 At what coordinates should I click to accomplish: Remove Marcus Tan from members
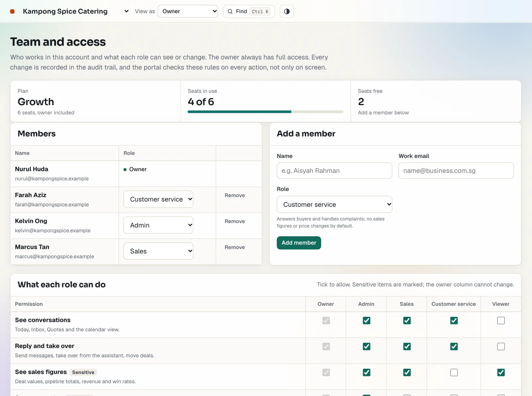tap(235, 247)
